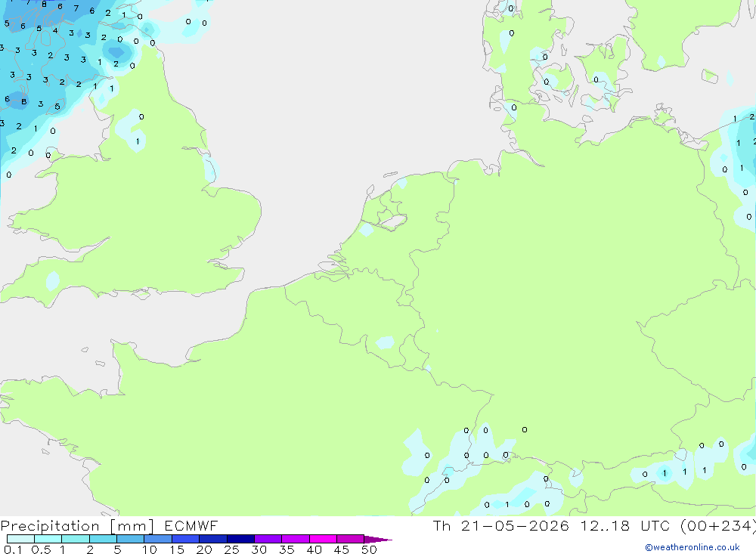
Task: Click the purple arrow tip above 50 in the legend
Action: click(x=378, y=540)
